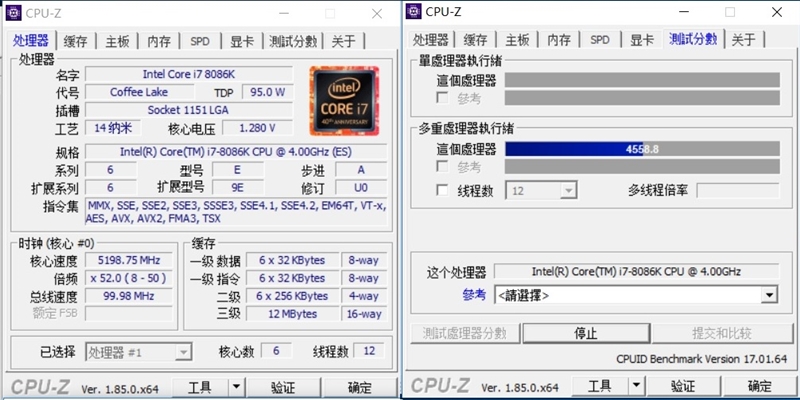Switch to 处理器 tab in right window
Screen dimensions: 800x400
[431, 40]
